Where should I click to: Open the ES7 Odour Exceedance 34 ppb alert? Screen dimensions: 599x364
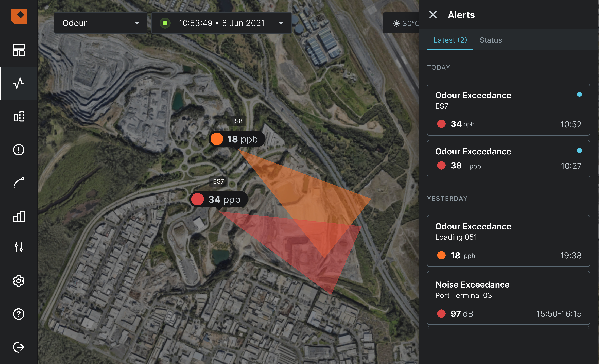(x=508, y=110)
